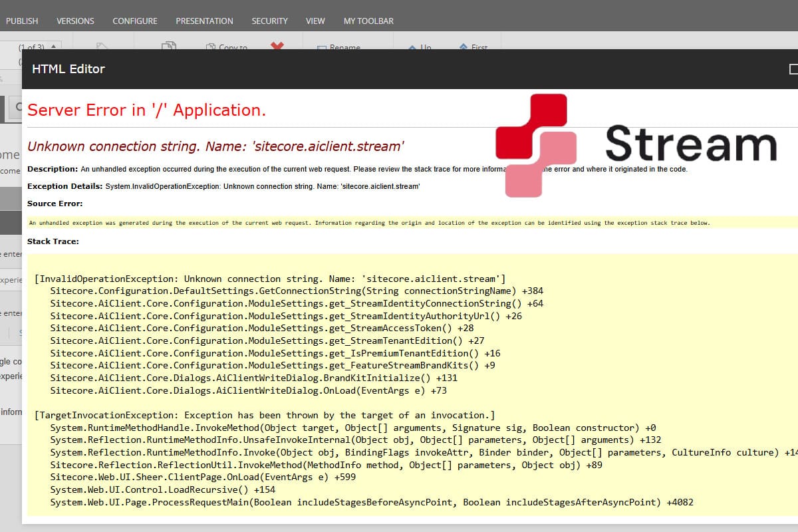The height and width of the screenshot is (532, 798).
Task: Click the ClientPage.OnLoad trace line
Action: click(203, 477)
